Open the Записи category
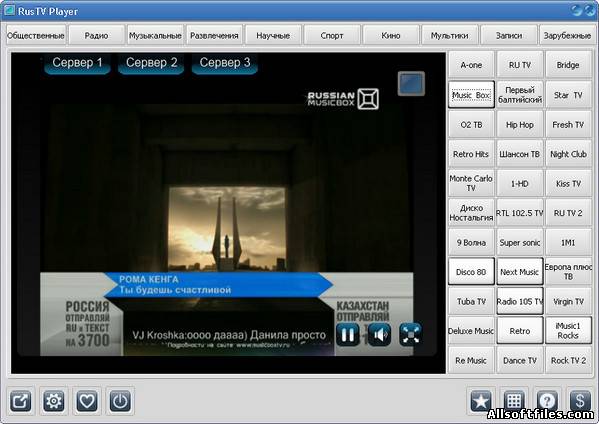This screenshot has width=599, height=424. (508, 36)
